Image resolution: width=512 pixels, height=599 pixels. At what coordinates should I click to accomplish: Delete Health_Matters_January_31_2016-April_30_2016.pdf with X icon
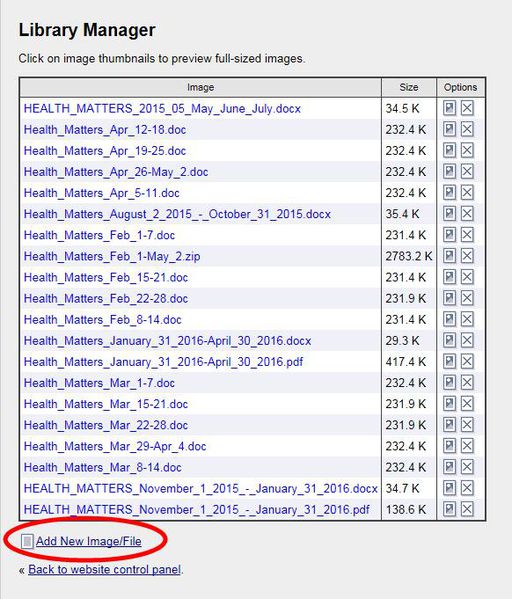point(467,361)
